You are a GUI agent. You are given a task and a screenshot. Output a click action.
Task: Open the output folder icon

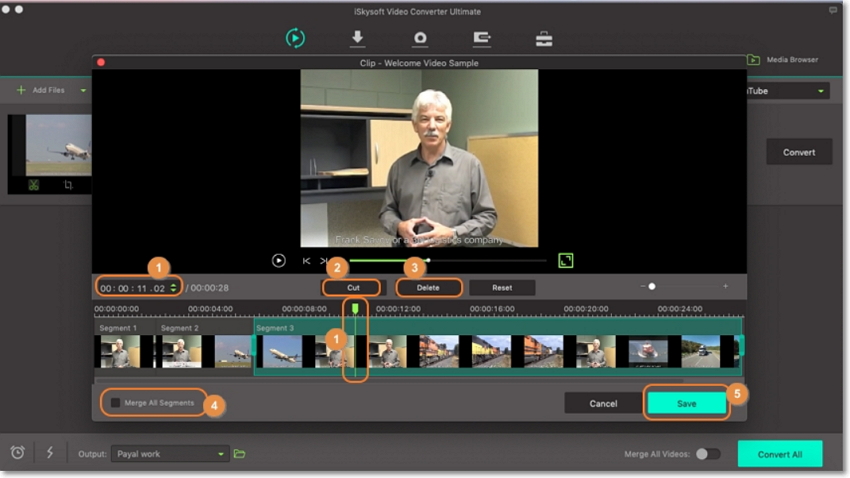pyautogui.click(x=240, y=454)
